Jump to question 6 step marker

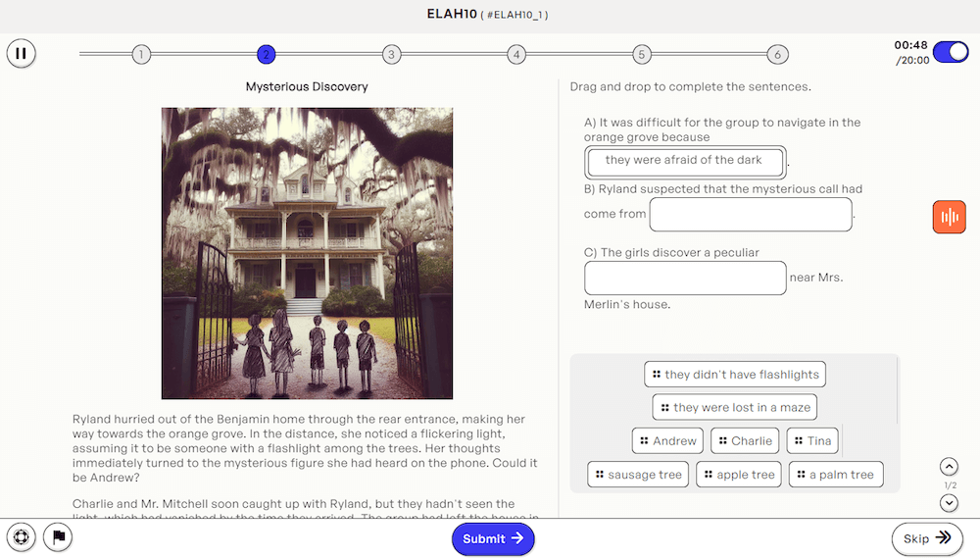coord(777,54)
